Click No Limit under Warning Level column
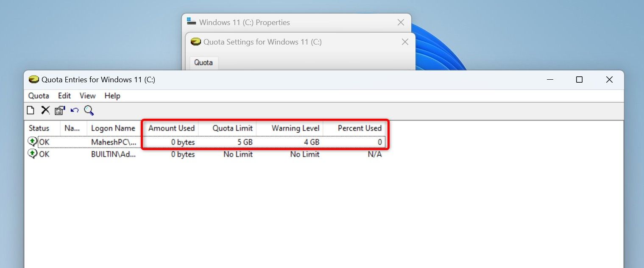The width and height of the screenshot is (644, 268). tap(305, 154)
